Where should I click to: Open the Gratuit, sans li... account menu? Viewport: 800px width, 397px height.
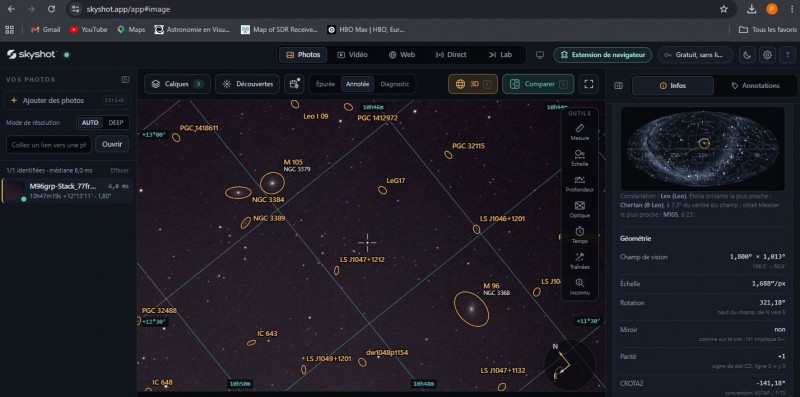(x=695, y=55)
